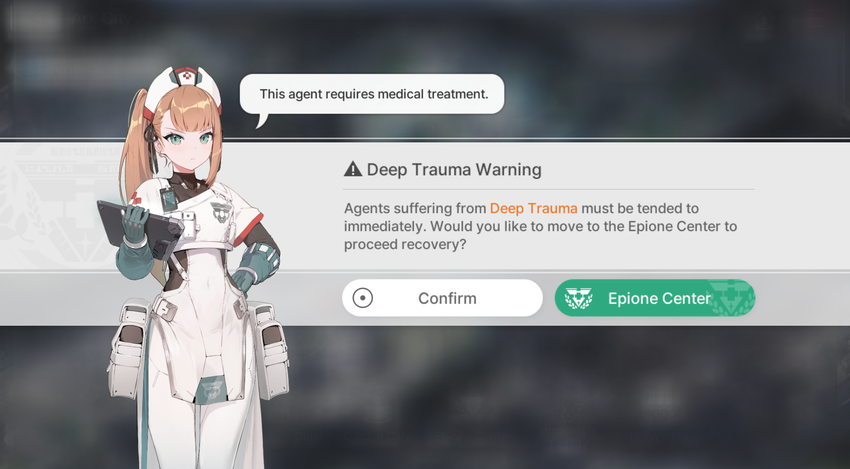Click the dialog text about moving to Epione Center

click(540, 226)
